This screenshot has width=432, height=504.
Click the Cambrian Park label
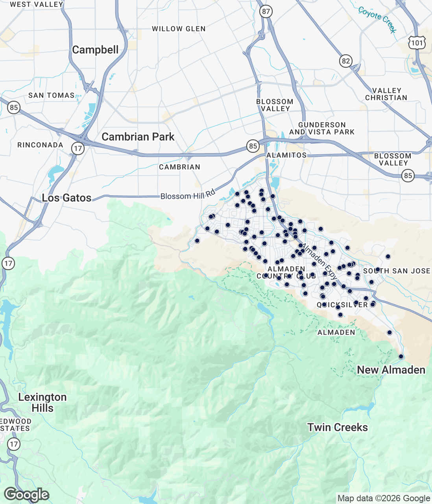pos(138,137)
